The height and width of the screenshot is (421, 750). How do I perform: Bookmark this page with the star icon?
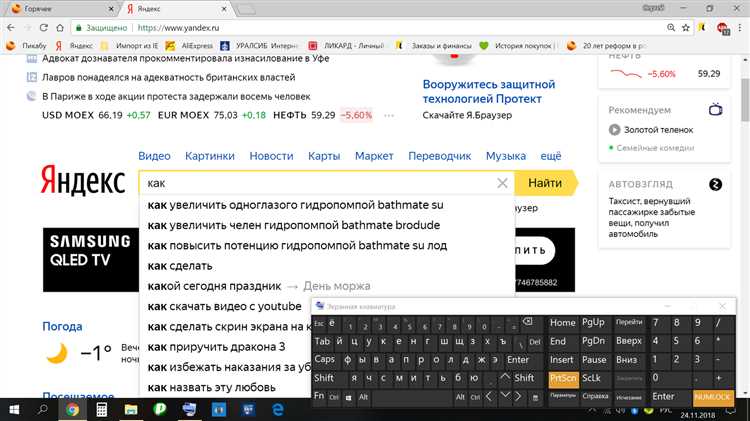click(685, 28)
